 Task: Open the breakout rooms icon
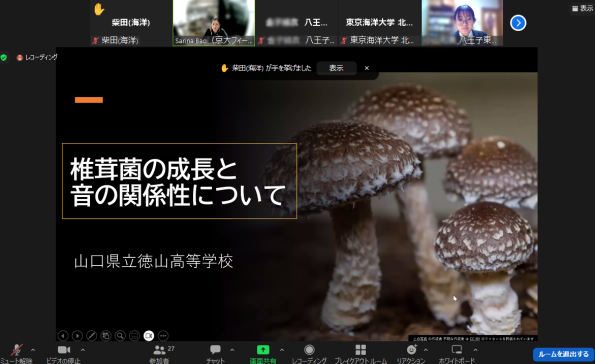click(360, 350)
